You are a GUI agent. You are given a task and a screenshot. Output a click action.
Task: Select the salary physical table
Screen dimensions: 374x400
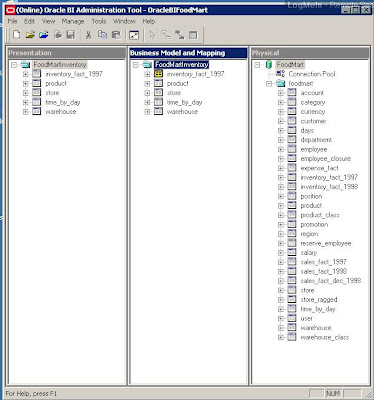[309, 253]
